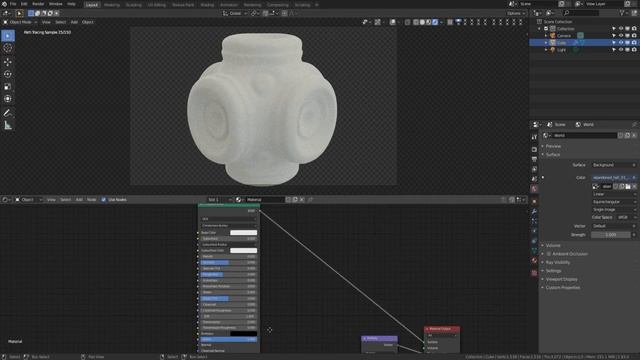Hide the Light with its eye icon

tap(621, 49)
